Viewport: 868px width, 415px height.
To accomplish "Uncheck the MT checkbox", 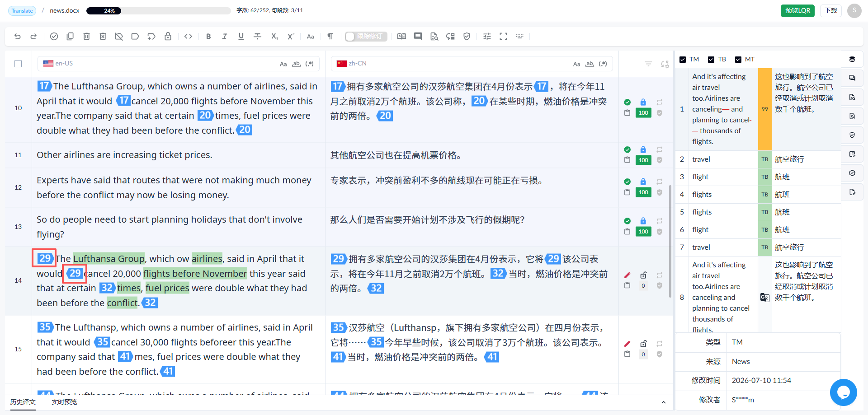I will [738, 60].
